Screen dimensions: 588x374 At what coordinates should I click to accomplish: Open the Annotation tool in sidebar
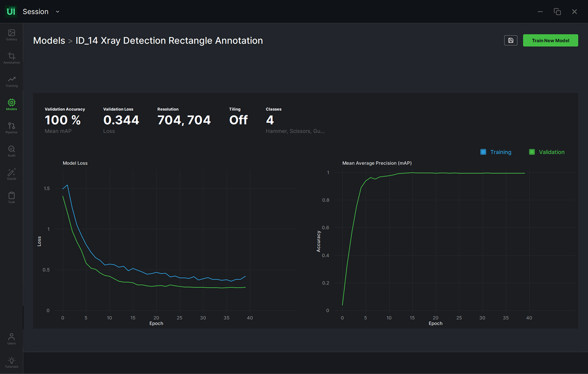pos(11,58)
